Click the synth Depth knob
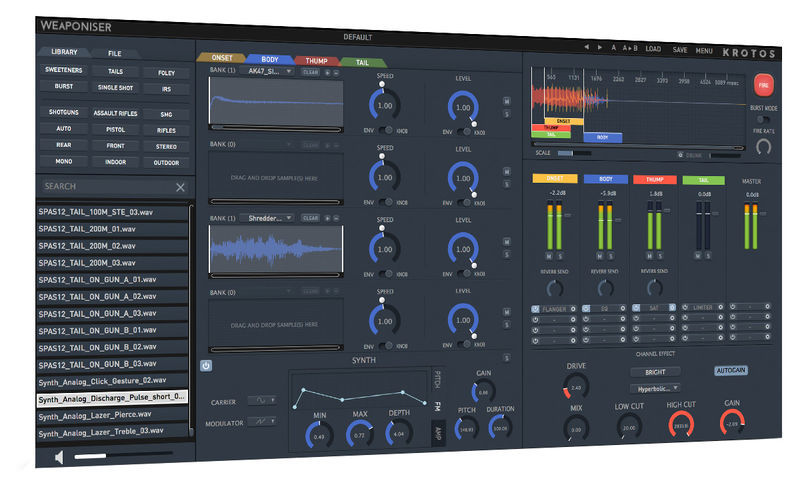 coord(398,433)
